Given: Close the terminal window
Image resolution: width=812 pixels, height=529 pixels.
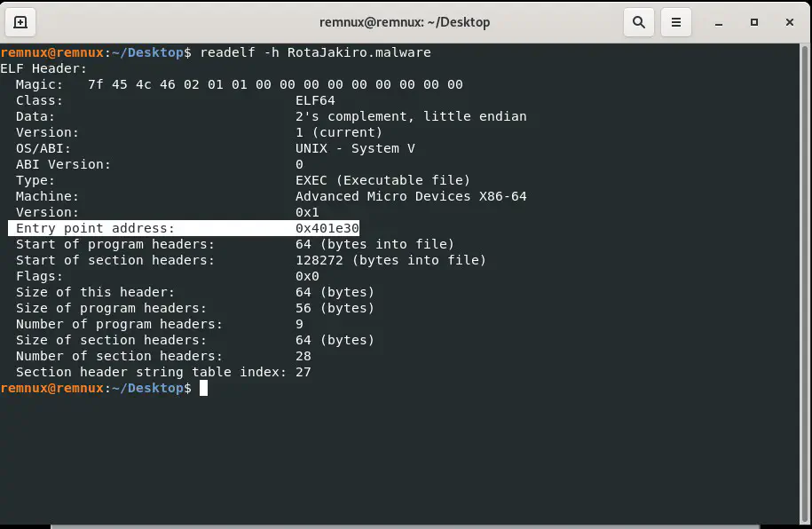Looking at the screenshot, I should click(x=788, y=22).
